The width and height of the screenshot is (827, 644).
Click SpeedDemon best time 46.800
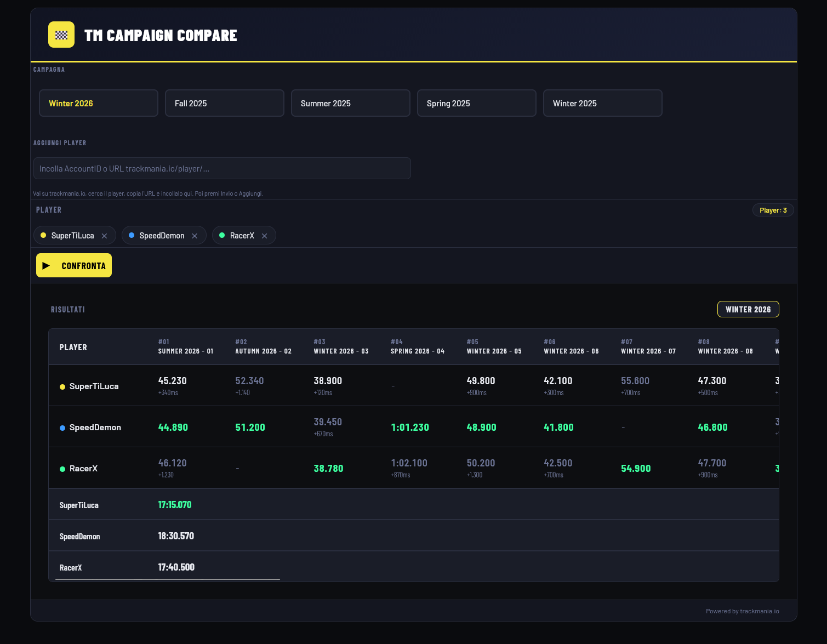713,427
